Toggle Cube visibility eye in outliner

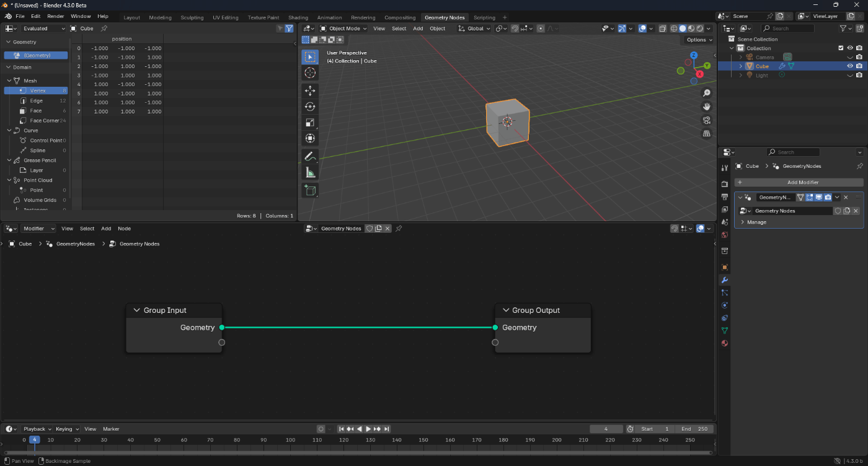(x=850, y=66)
